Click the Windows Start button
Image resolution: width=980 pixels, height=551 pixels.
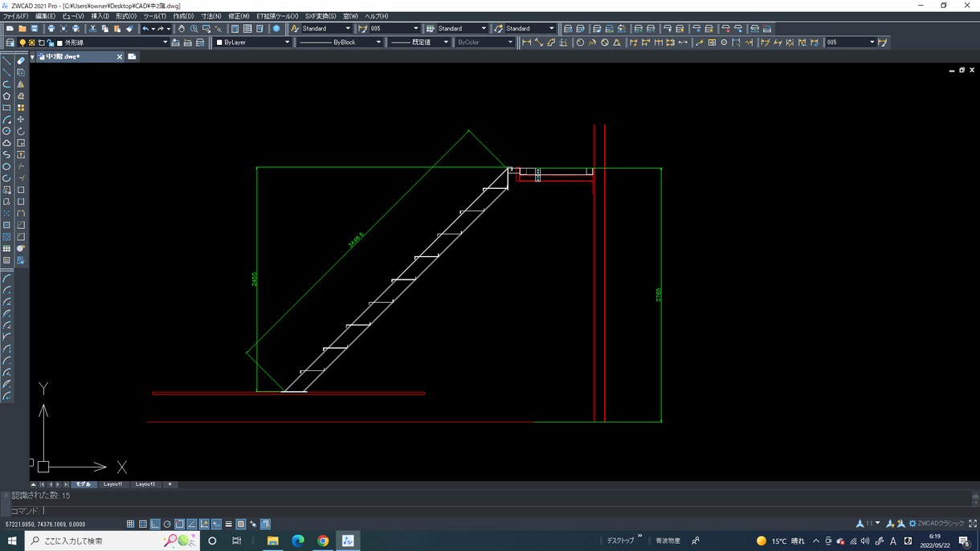pos(12,541)
